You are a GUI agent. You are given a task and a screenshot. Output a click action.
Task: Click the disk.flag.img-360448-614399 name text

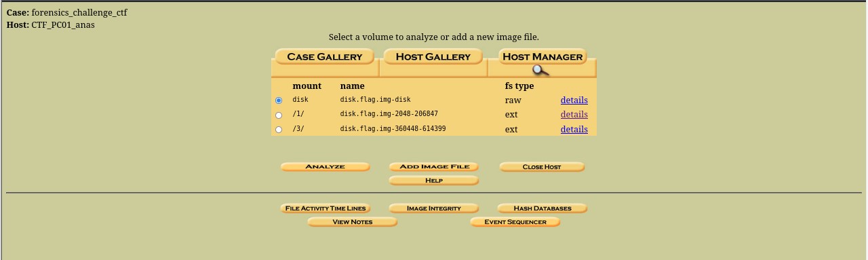(393, 129)
